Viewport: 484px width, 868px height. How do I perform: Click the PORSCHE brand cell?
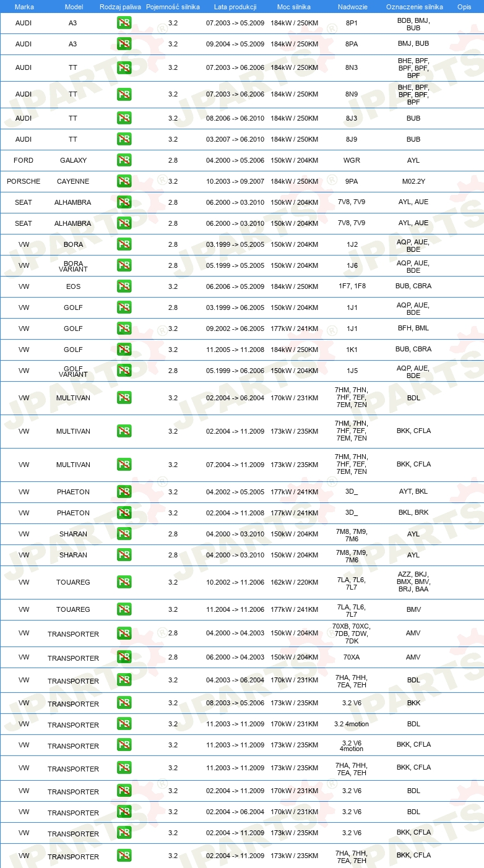point(24,182)
